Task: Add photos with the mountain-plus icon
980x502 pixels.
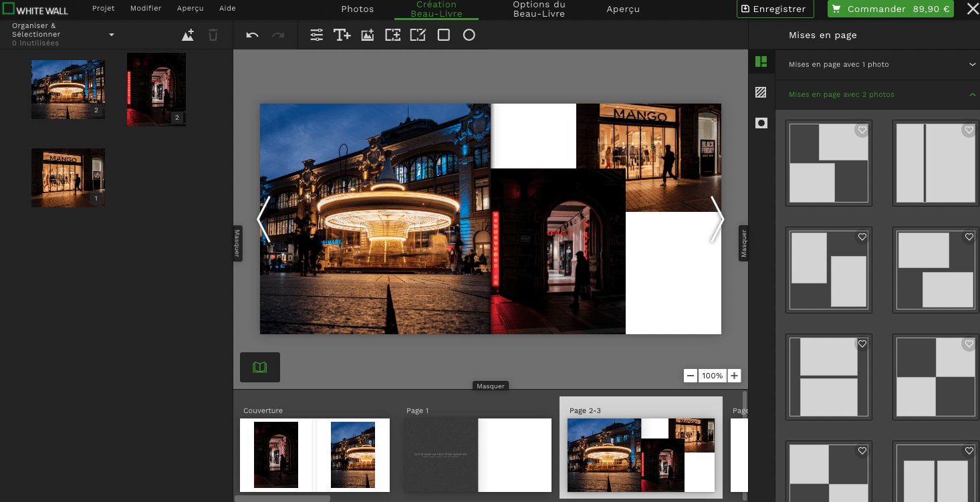Action: [188, 35]
